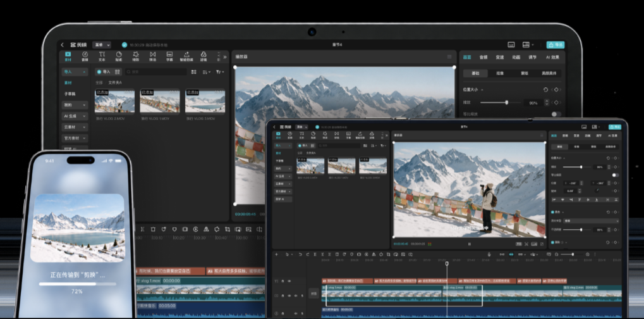Open the player panel hamburger menu on laptop
The width and height of the screenshot is (644, 319).
pos(449,57)
